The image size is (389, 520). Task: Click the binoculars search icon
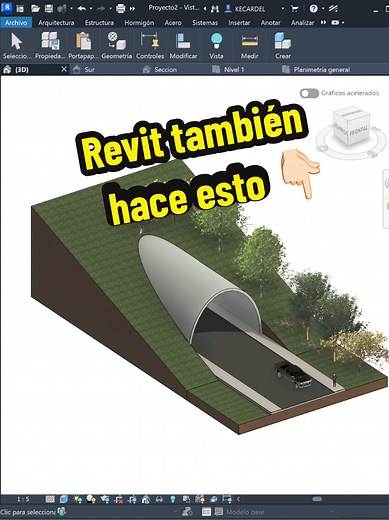click(x=215, y=9)
